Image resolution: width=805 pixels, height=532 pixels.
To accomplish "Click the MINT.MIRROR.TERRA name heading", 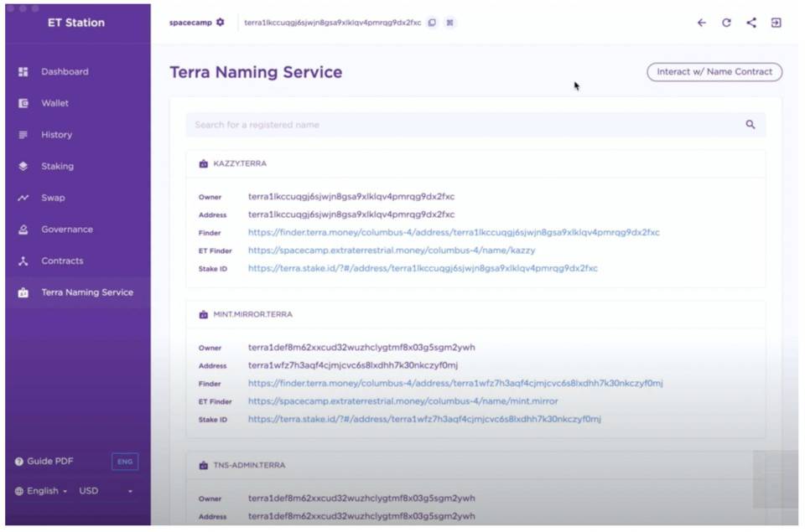I will point(252,314).
